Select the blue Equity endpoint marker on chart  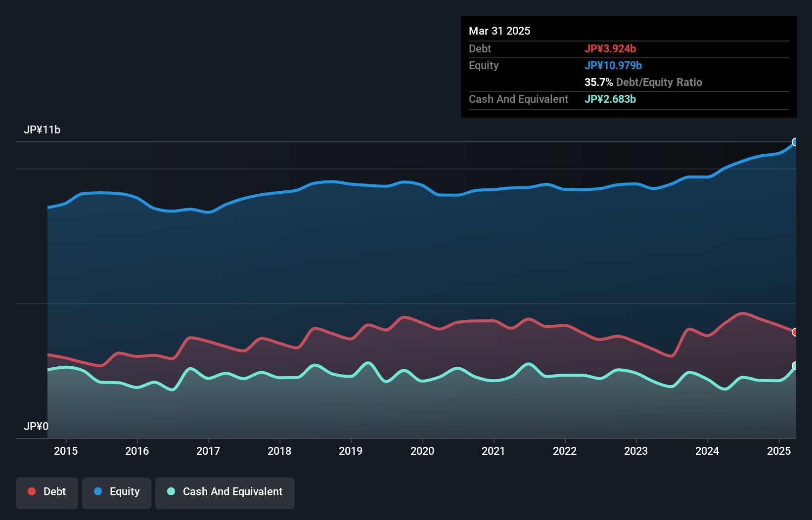tap(795, 142)
